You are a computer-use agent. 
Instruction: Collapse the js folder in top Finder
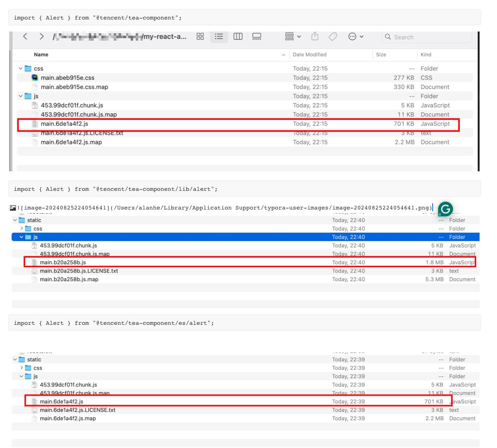[21, 96]
